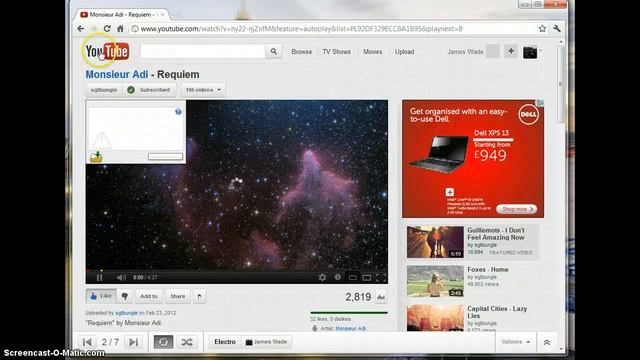This screenshot has height=360, width=640.
Task: Open the browser home page
Action: pyautogui.click(x=120, y=29)
